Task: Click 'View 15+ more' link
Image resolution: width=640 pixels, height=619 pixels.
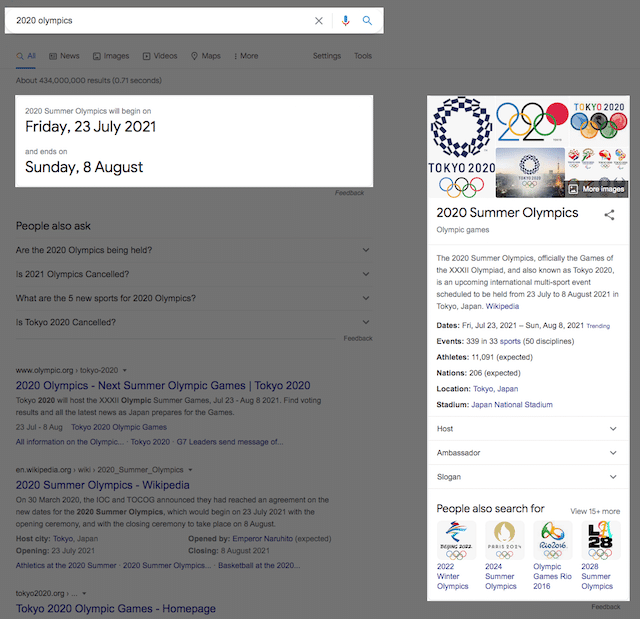Action: click(x=595, y=511)
